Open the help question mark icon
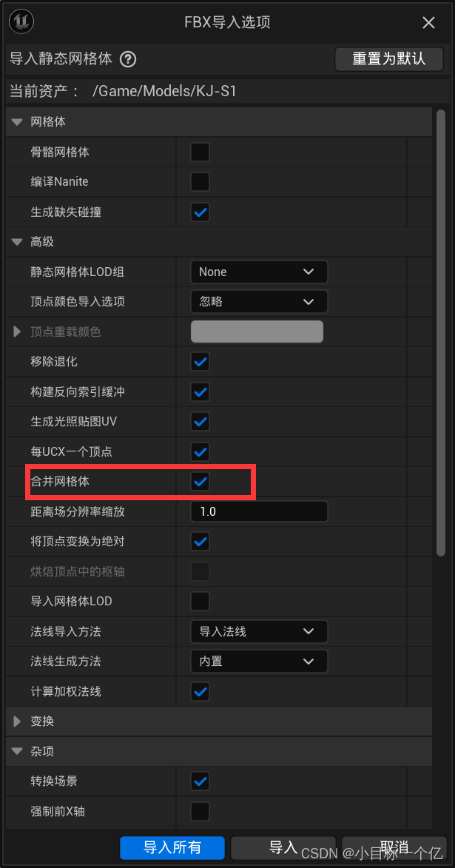 pyautogui.click(x=129, y=58)
